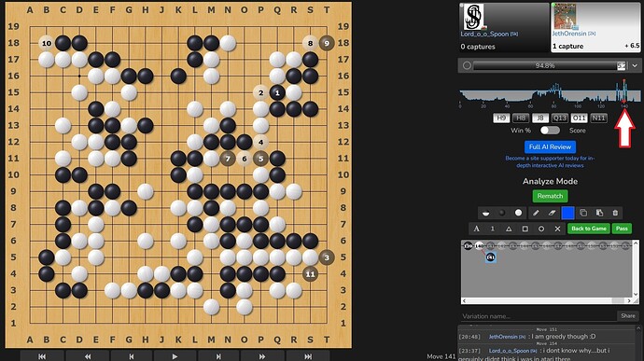Open the site supporter link for AI reviews
This screenshot has width=644, height=361.
(550, 161)
